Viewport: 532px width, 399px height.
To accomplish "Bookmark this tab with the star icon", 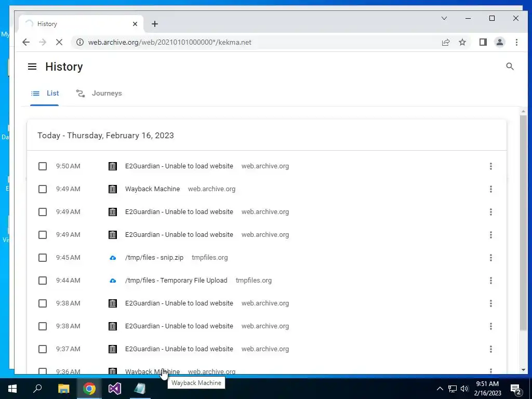I will pyautogui.click(x=462, y=43).
